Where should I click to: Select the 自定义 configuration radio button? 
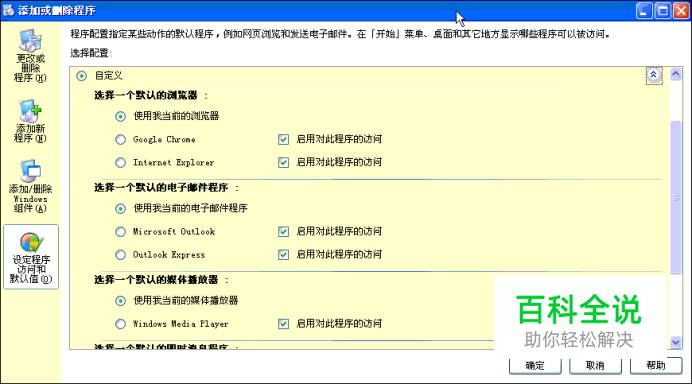pyautogui.click(x=81, y=76)
